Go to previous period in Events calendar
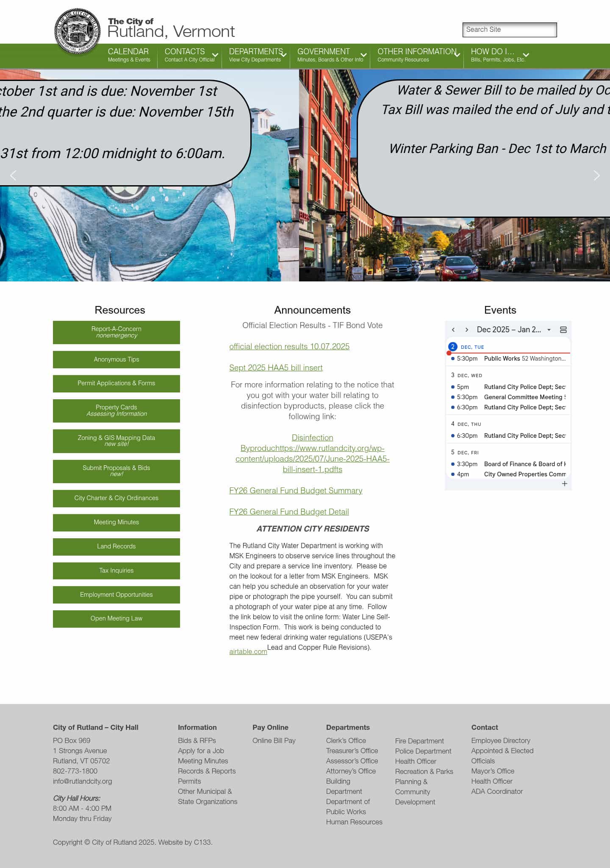The image size is (610, 868). click(453, 330)
